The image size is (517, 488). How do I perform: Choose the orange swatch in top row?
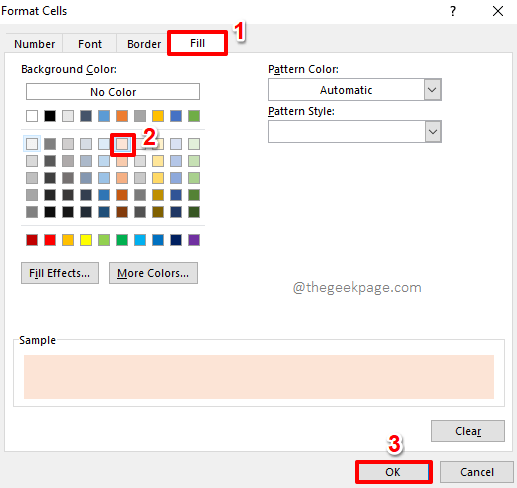[x=122, y=116]
